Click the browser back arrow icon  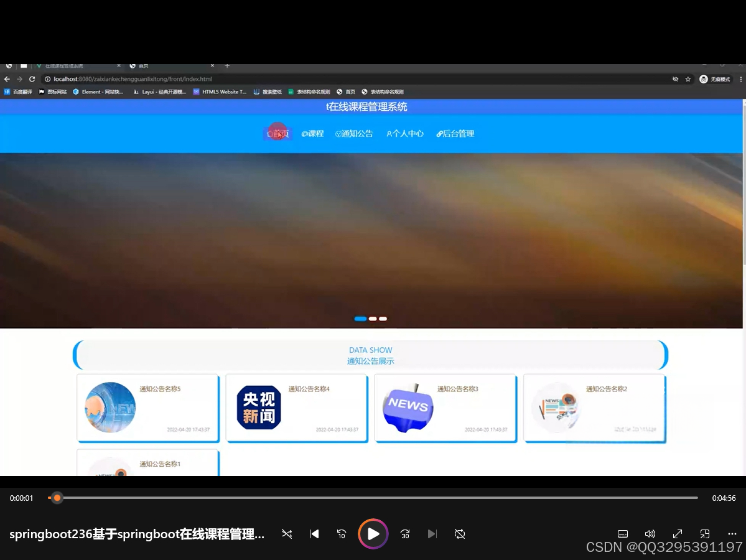click(6, 79)
